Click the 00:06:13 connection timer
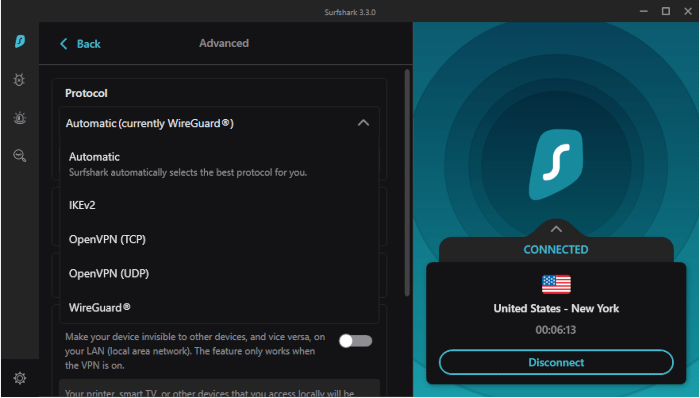 tap(556, 330)
